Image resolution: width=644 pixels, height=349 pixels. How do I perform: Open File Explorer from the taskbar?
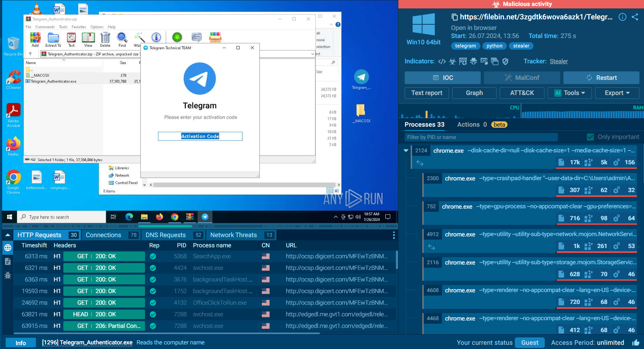144,217
